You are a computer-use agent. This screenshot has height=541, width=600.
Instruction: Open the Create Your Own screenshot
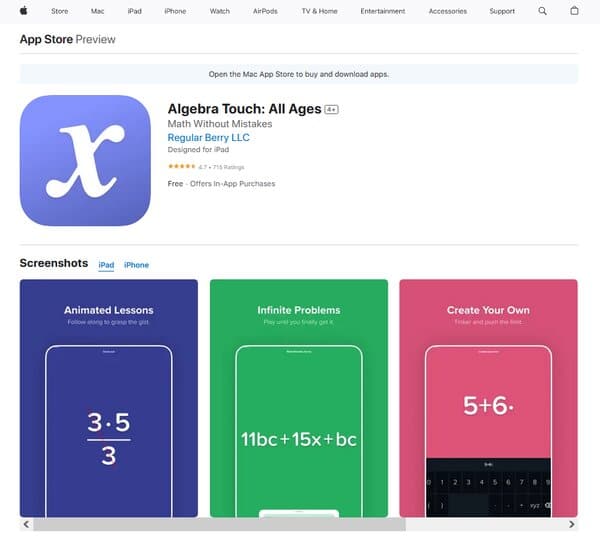tap(489, 398)
